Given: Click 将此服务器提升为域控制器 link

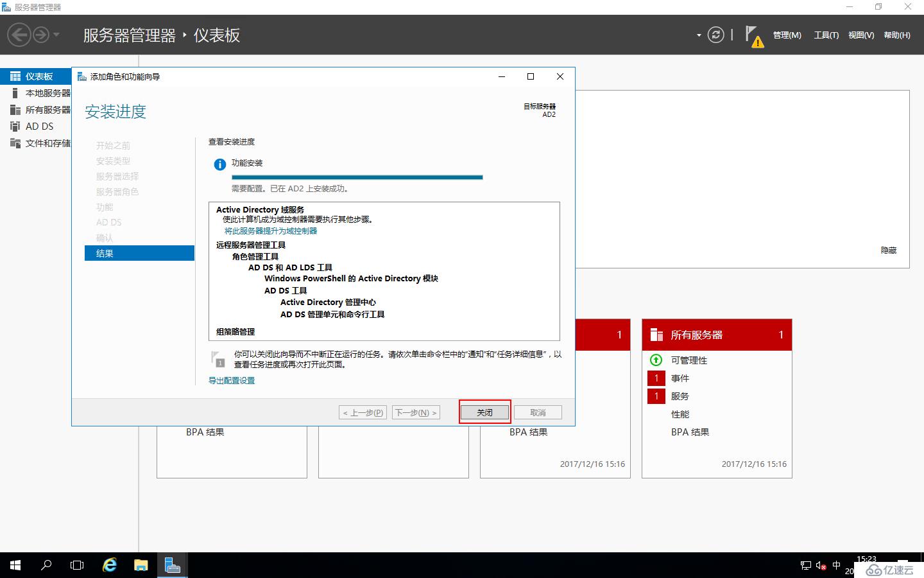Looking at the screenshot, I should click(x=271, y=231).
